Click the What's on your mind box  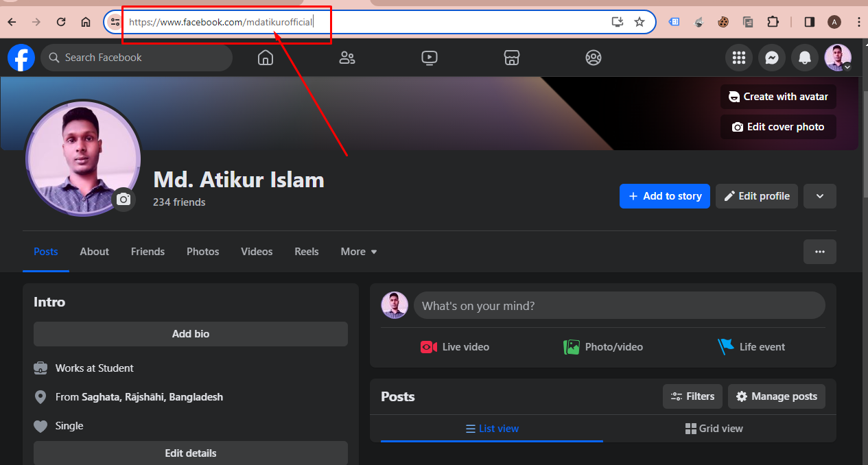619,306
